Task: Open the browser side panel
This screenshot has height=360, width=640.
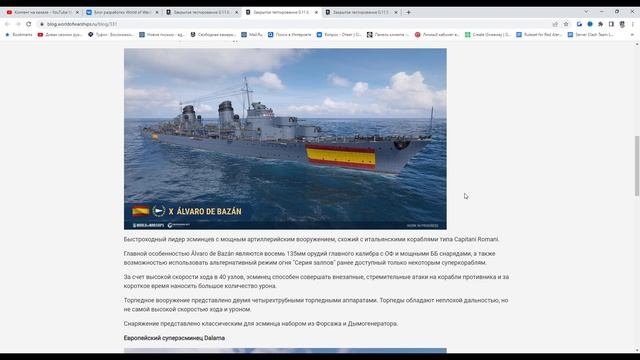Action: (611, 24)
